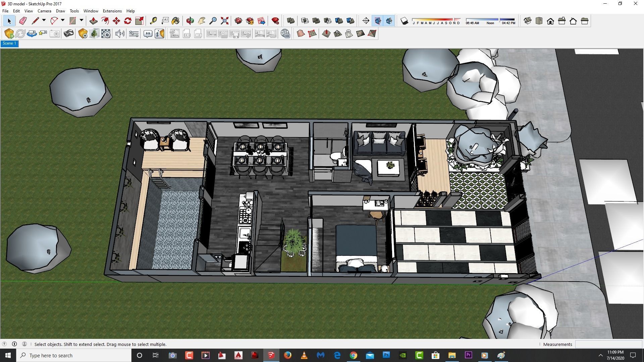Open the notification center icon
This screenshot has height=362, width=644.
click(633, 355)
